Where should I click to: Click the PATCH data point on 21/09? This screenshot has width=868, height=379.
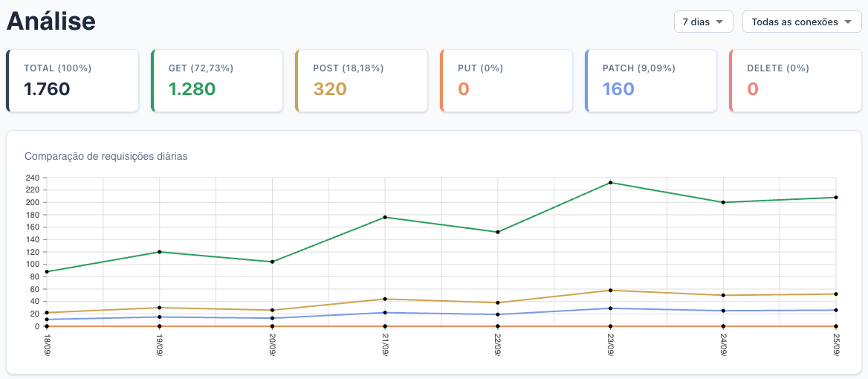385,313
